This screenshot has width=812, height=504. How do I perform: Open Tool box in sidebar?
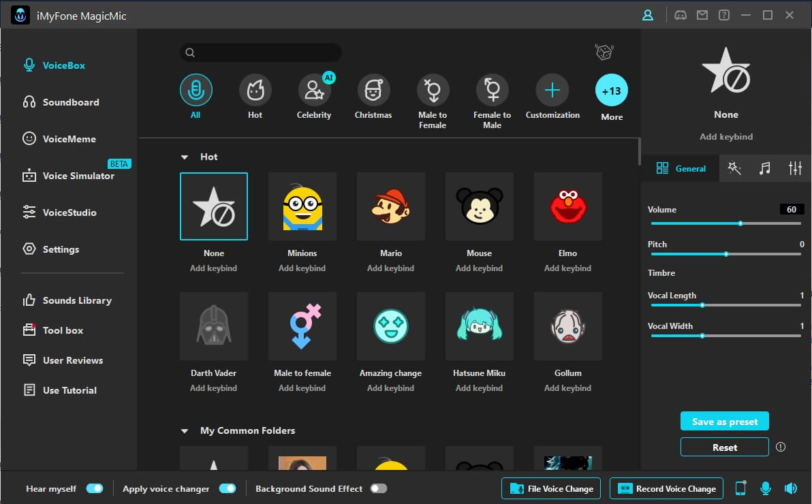53,330
